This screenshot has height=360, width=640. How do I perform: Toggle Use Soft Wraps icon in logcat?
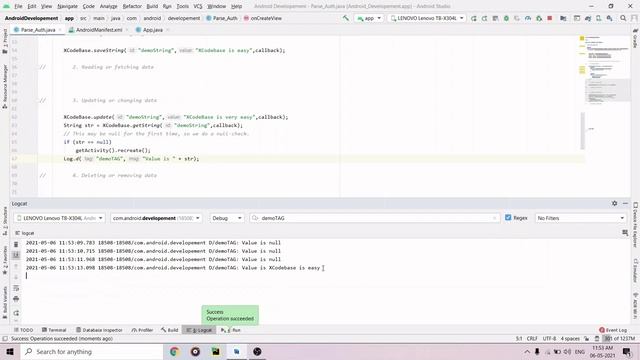pos(16,288)
